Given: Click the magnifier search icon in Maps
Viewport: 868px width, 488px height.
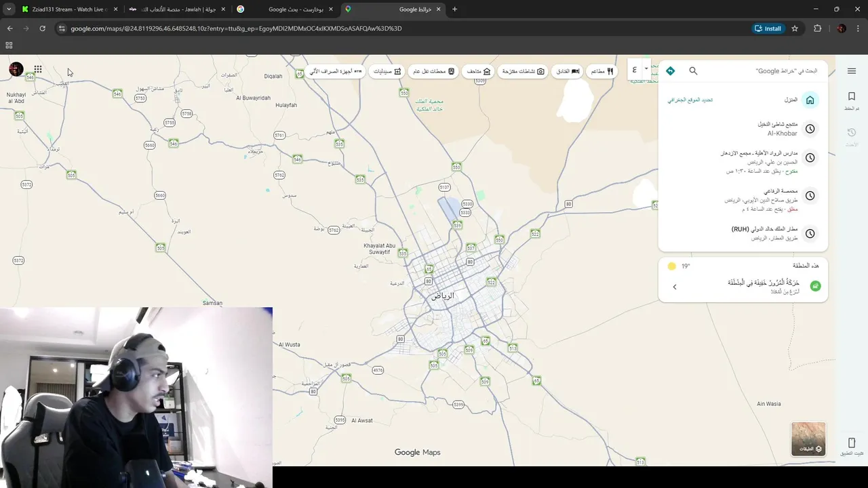Looking at the screenshot, I should (693, 70).
